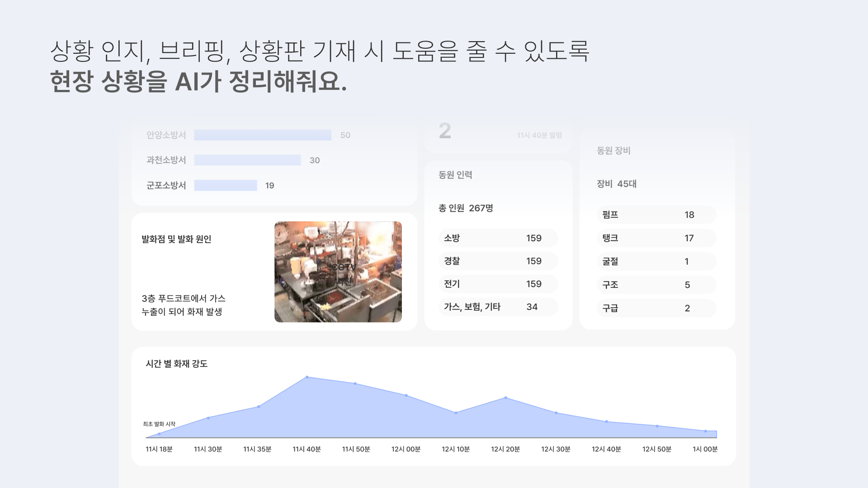Click the 탱크 17 equipment row

click(x=656, y=238)
